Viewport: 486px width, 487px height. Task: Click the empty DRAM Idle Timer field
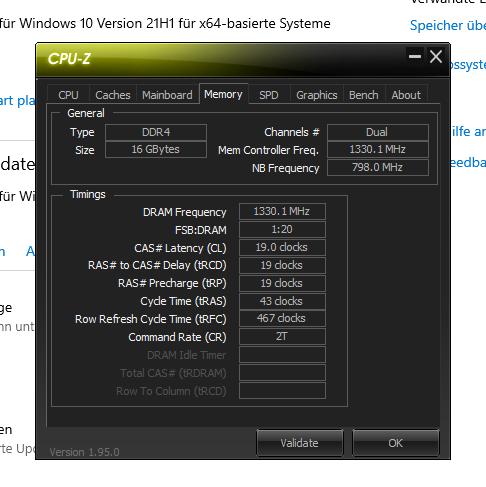282,354
